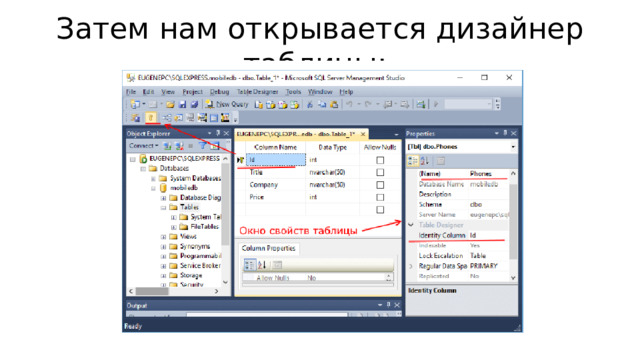Screen dimensions: 640x360
Task: Click the Generate Change Script icon
Action: point(136,118)
